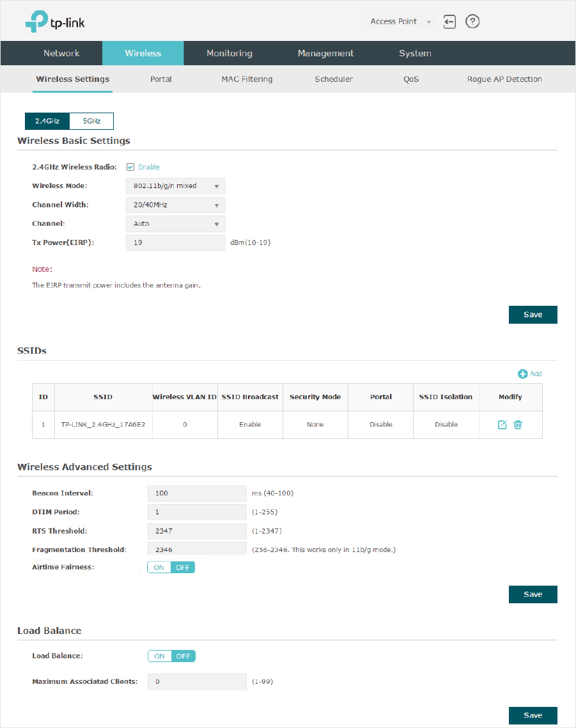Go to the Scheduler sub-tab
The image size is (576, 728).
tap(334, 79)
